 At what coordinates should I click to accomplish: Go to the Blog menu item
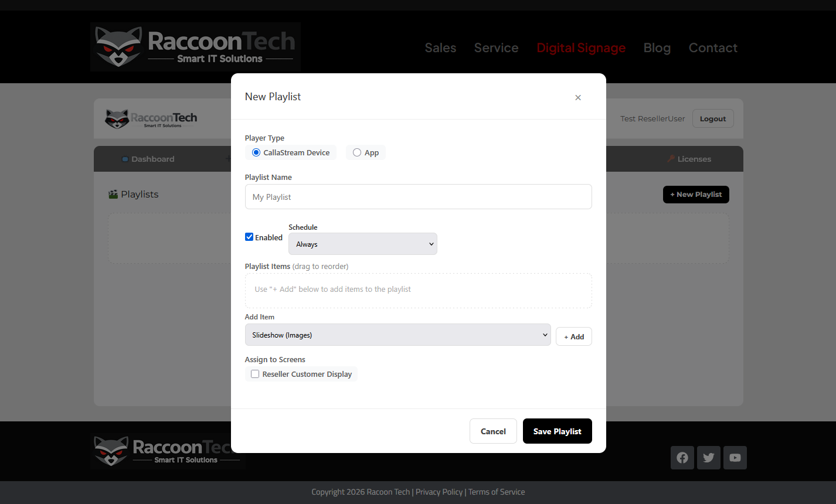click(x=657, y=48)
